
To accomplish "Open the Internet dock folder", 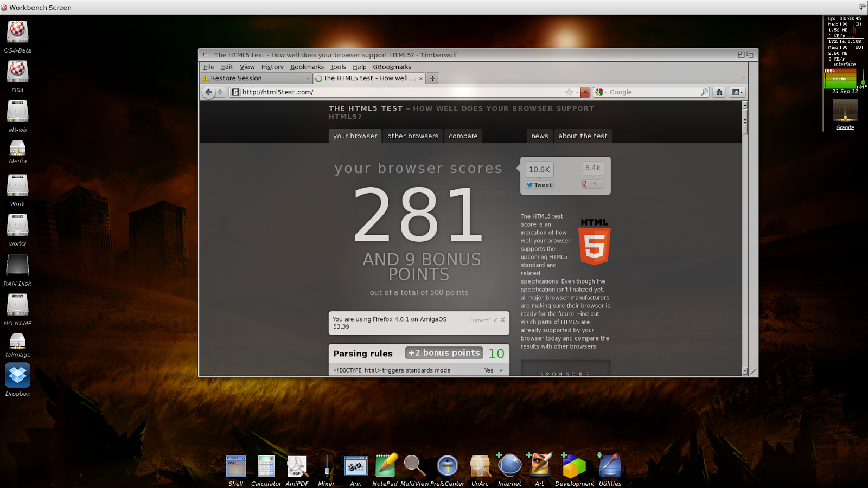I will pos(509,466).
